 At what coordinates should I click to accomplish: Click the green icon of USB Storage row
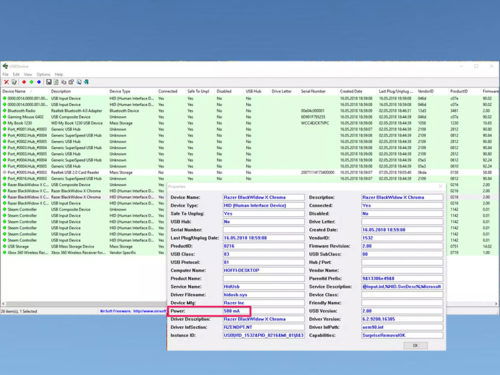[5, 246]
